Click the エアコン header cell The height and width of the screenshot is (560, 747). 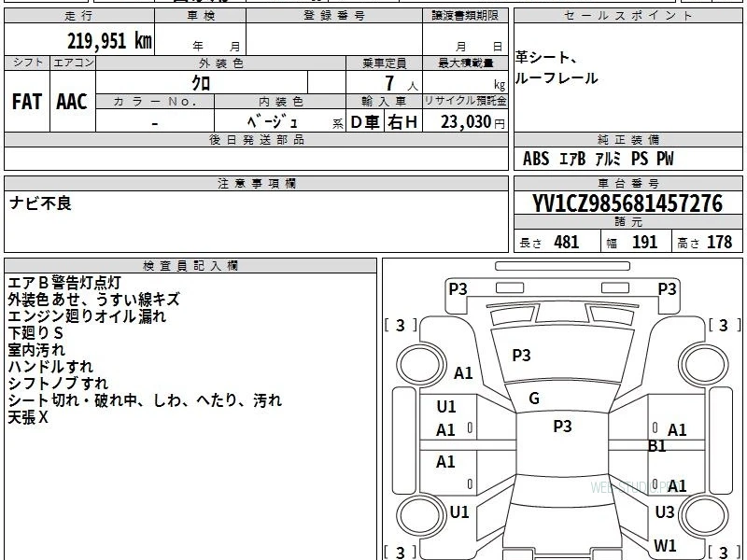[73, 63]
